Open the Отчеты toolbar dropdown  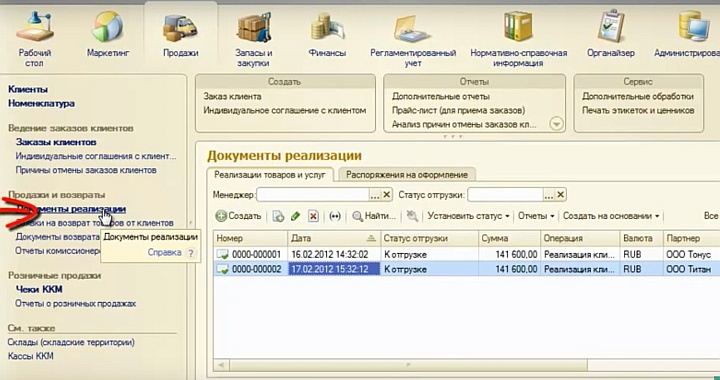tap(536, 216)
